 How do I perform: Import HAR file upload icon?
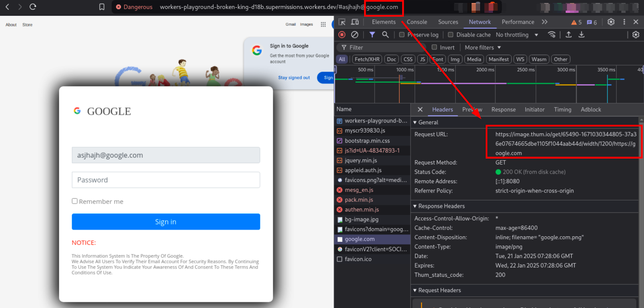pyautogui.click(x=569, y=35)
